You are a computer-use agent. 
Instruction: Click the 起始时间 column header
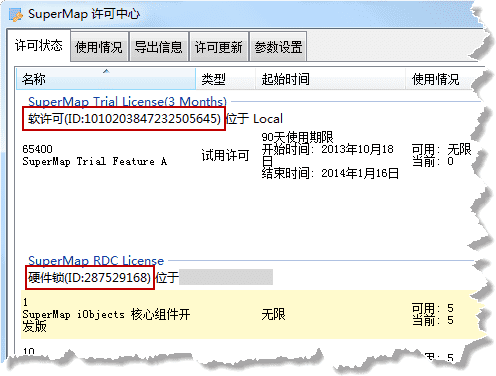click(x=330, y=79)
